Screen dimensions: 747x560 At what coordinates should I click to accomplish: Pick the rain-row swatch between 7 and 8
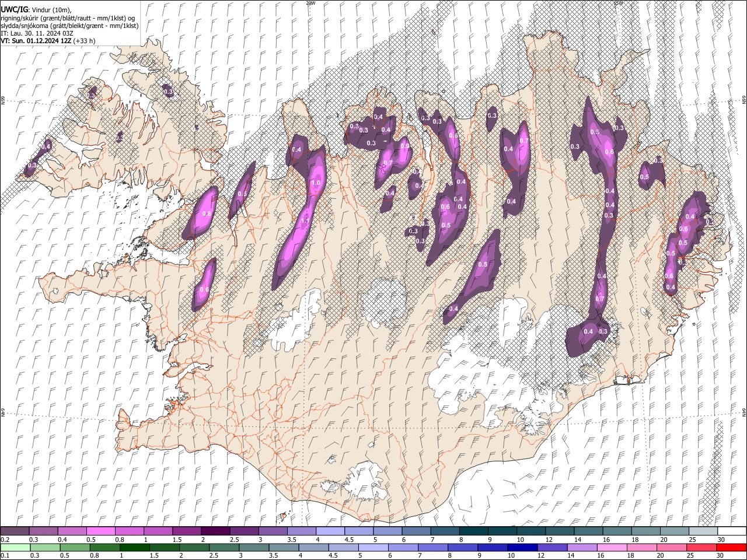(432, 548)
